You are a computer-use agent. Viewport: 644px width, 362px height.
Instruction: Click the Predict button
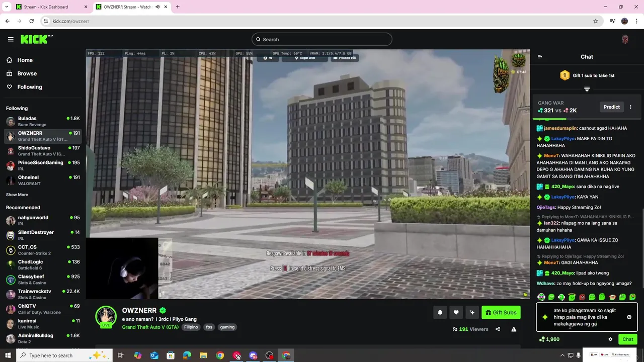(612, 107)
